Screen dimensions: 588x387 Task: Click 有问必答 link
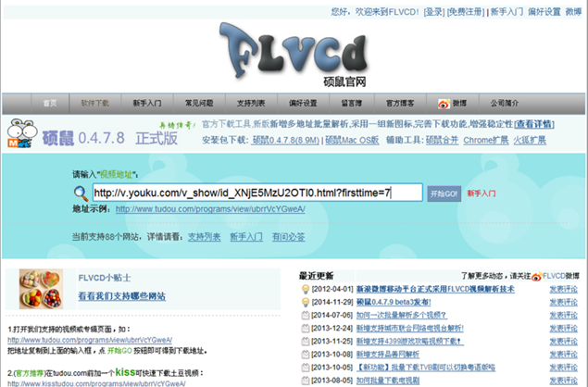[x=288, y=237]
